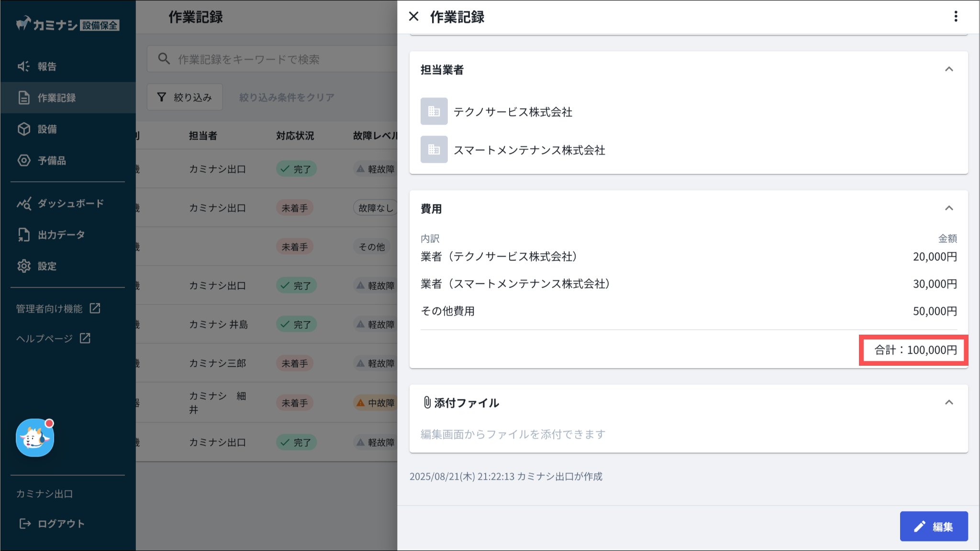
Task: Collapse the 添付ファイル section
Action: (x=949, y=403)
